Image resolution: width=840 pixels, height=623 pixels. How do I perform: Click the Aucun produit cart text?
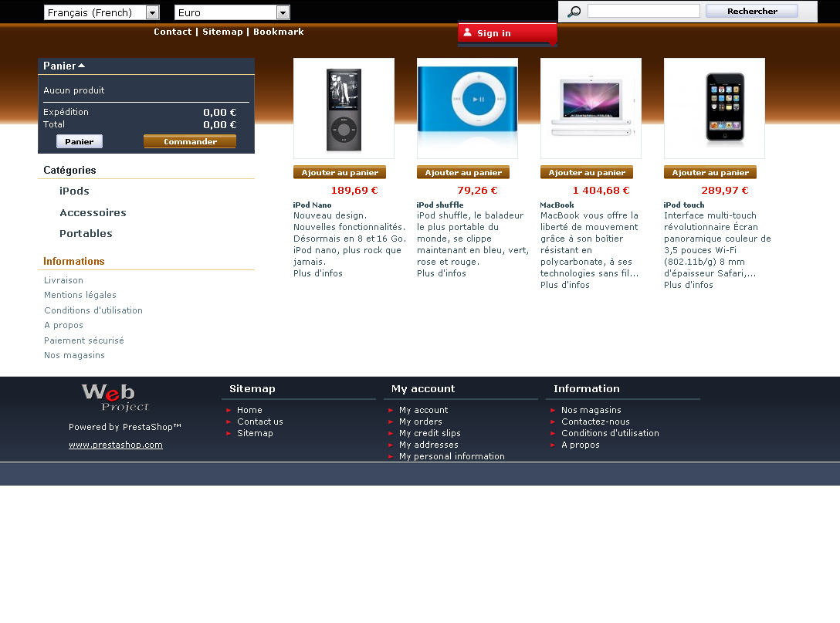coord(74,90)
